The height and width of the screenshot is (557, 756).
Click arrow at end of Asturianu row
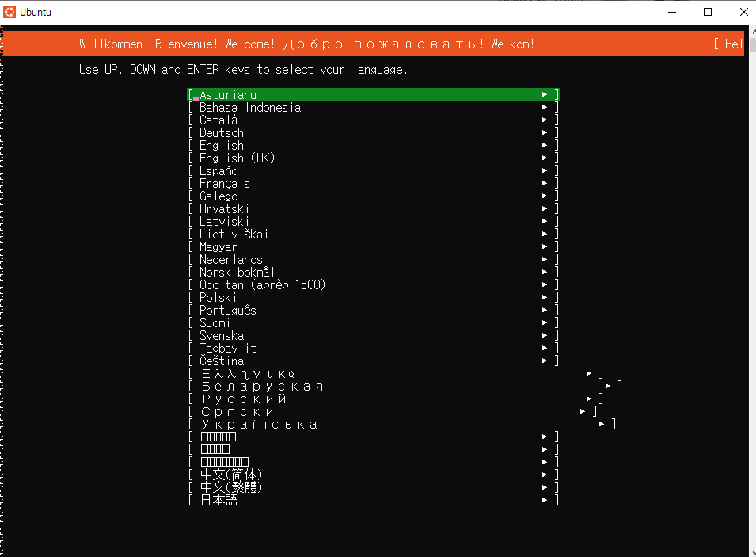(545, 94)
